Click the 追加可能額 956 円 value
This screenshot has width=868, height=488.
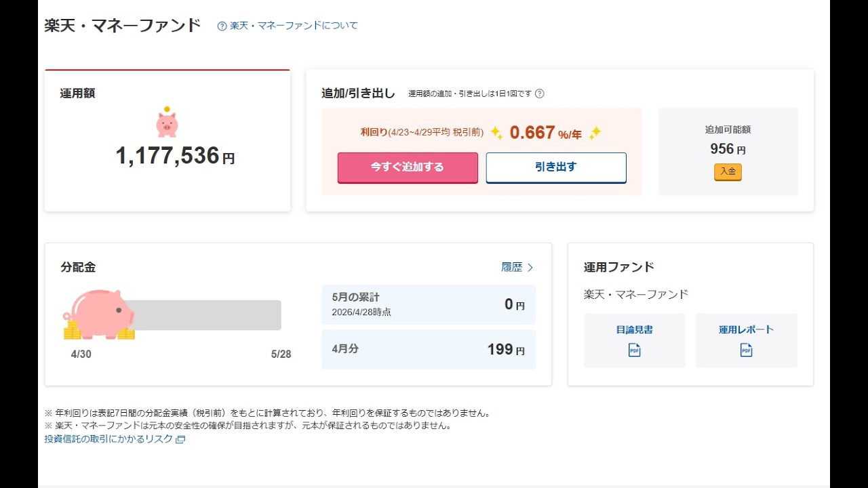click(x=728, y=149)
